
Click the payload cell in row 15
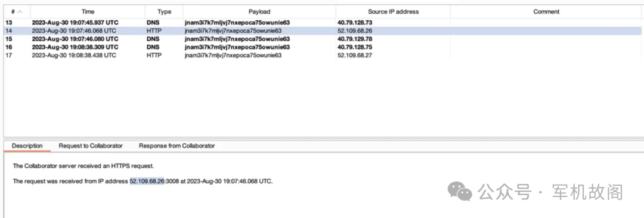pyautogui.click(x=237, y=39)
